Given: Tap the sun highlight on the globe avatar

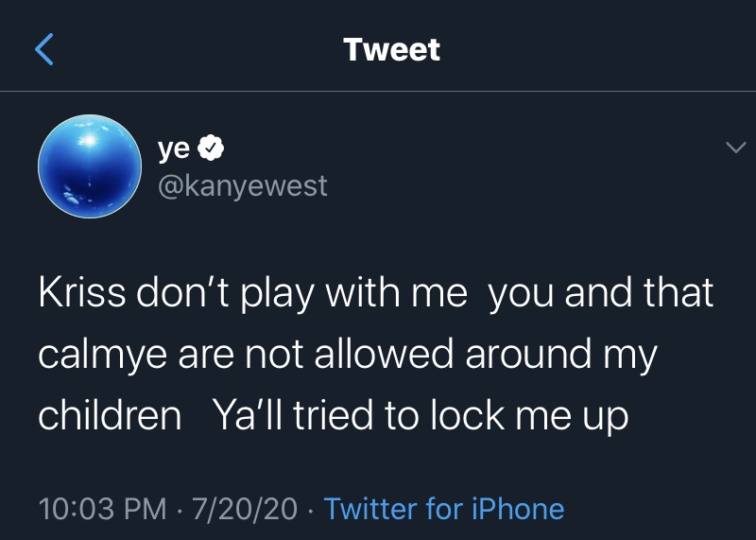Looking at the screenshot, I should tap(89, 140).
